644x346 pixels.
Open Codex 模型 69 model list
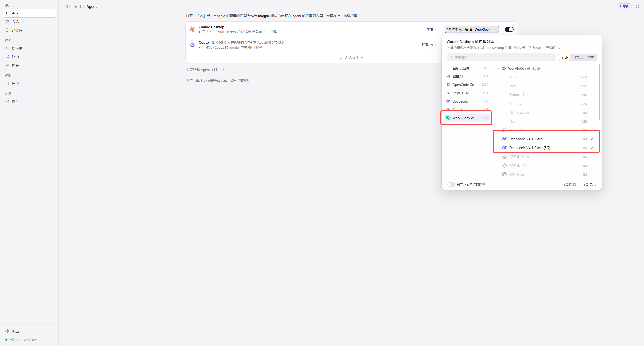point(429,45)
